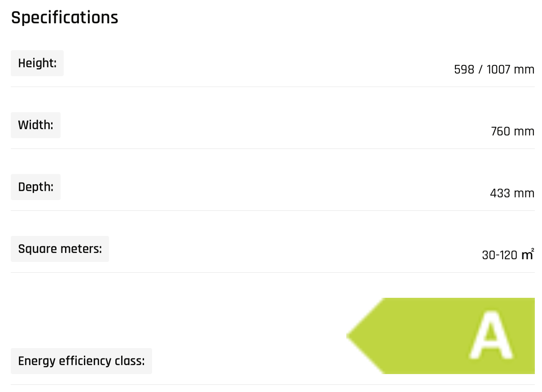This screenshot has width=542, height=392.
Task: Click the divider line below Height row
Action: pos(273,87)
